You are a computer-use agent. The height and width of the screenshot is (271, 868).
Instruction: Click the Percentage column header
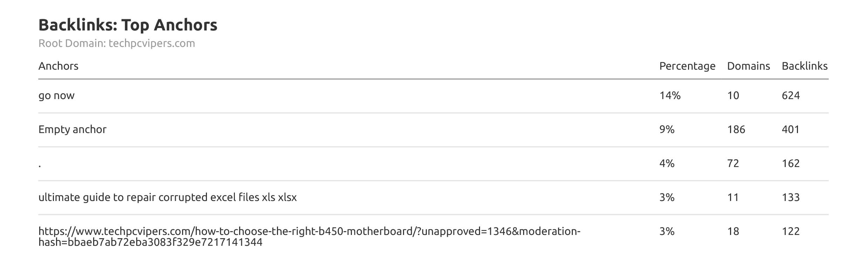point(687,66)
